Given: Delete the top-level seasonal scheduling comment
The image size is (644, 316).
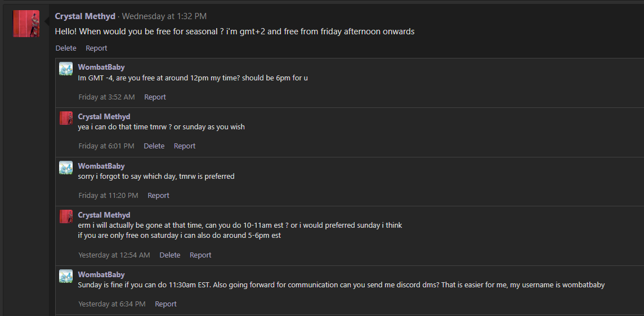Looking at the screenshot, I should [x=66, y=48].
